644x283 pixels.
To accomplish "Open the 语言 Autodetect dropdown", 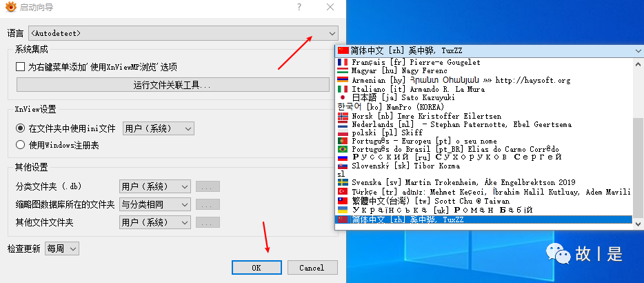I will [182, 33].
